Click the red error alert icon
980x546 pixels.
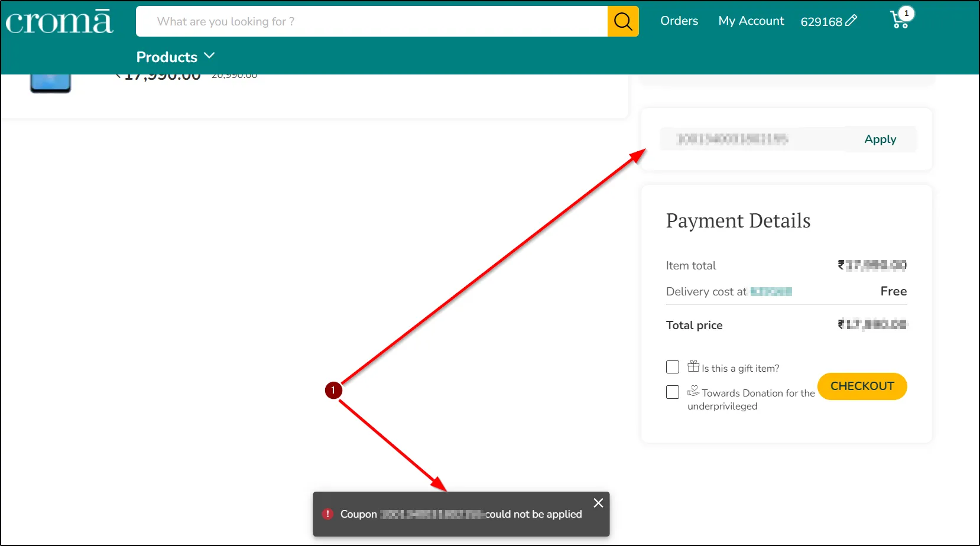tap(327, 514)
